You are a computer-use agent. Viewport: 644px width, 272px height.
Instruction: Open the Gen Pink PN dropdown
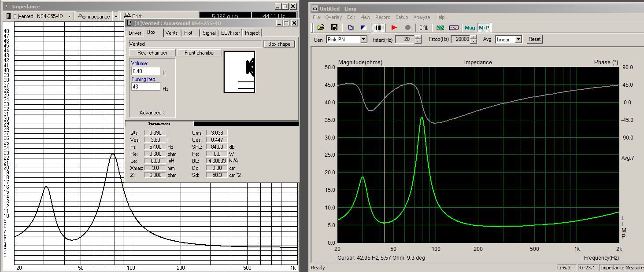(x=363, y=40)
